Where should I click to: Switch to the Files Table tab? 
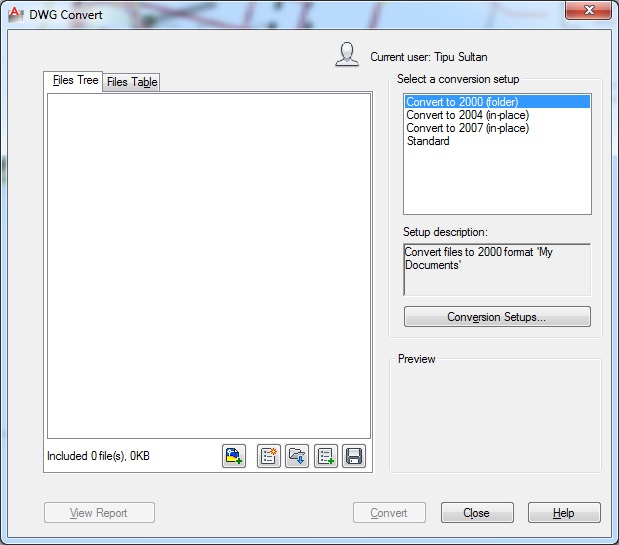point(132,82)
